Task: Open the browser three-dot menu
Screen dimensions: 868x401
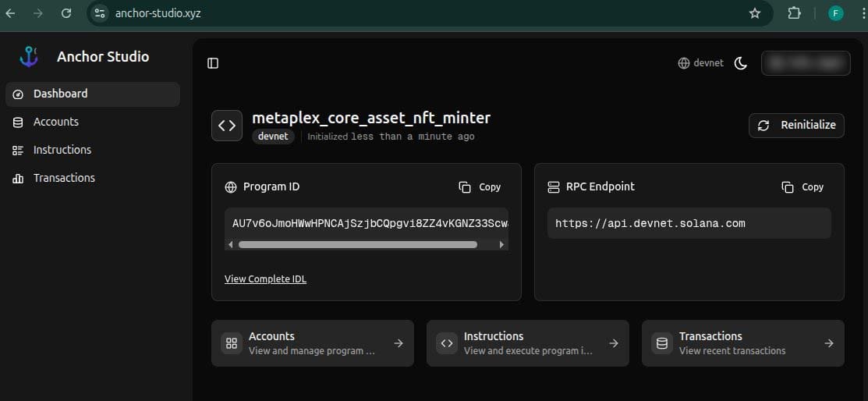Action: (862, 13)
